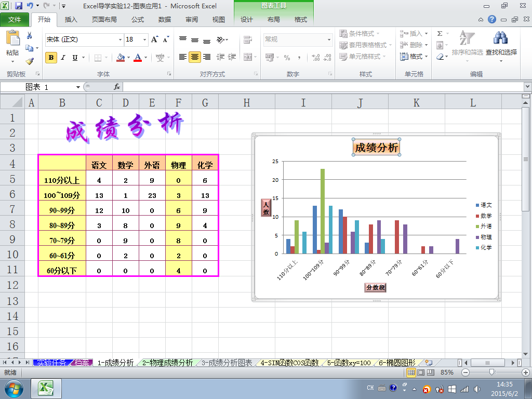Decrease decimal places
The width and height of the screenshot is (532, 399).
point(327,57)
